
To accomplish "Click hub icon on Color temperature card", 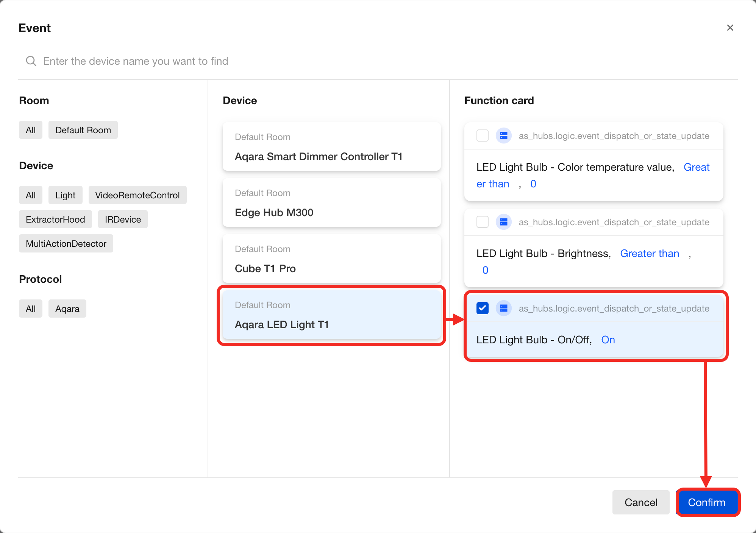I will [503, 136].
